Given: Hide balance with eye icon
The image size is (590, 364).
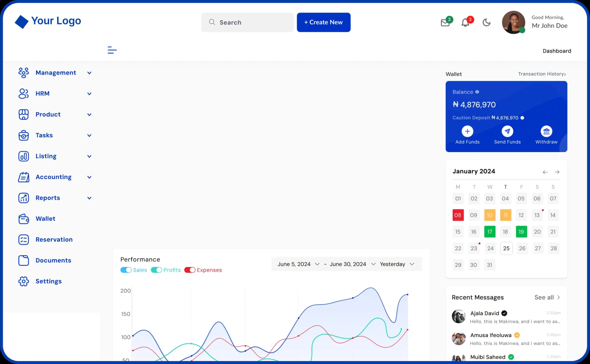Looking at the screenshot, I should [477, 92].
